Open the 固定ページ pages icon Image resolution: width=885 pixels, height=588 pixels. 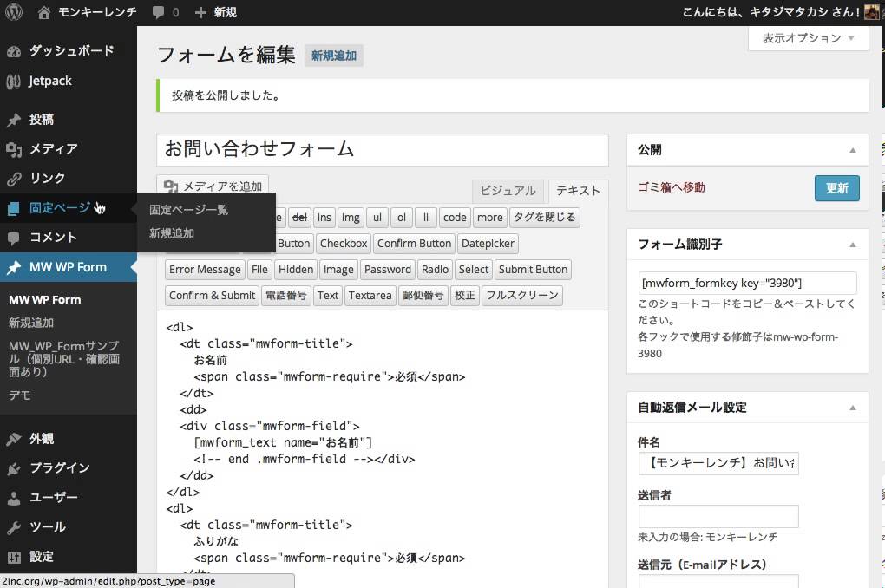(x=14, y=208)
